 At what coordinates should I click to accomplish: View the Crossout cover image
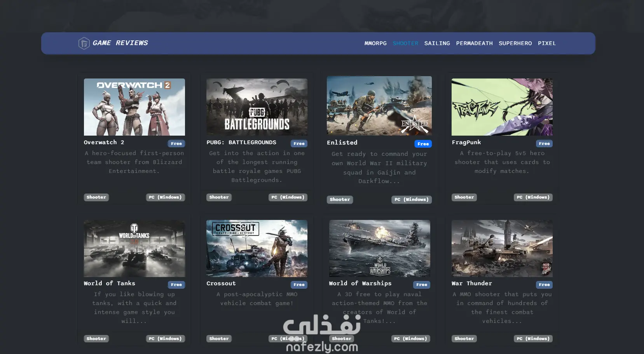pyautogui.click(x=257, y=248)
